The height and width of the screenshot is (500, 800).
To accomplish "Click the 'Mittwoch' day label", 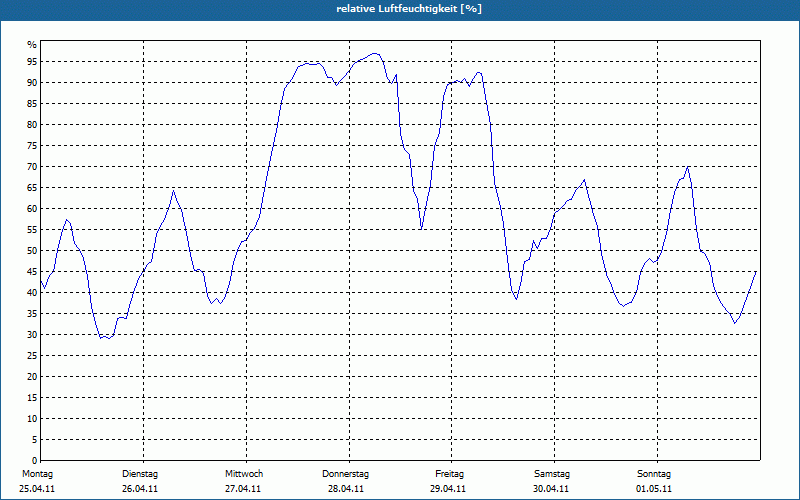I will click(244, 474).
